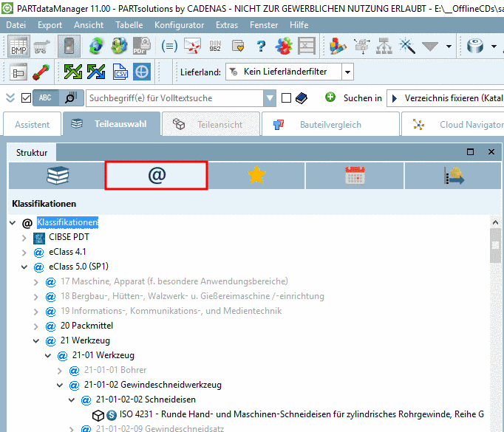Open the Datei menu
The height and width of the screenshot is (432, 504).
[16, 25]
